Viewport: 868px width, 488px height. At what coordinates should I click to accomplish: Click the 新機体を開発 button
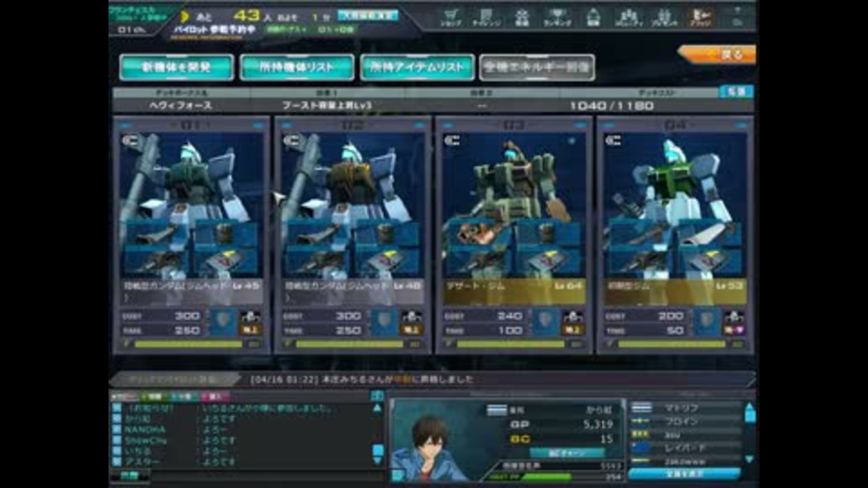click(176, 68)
